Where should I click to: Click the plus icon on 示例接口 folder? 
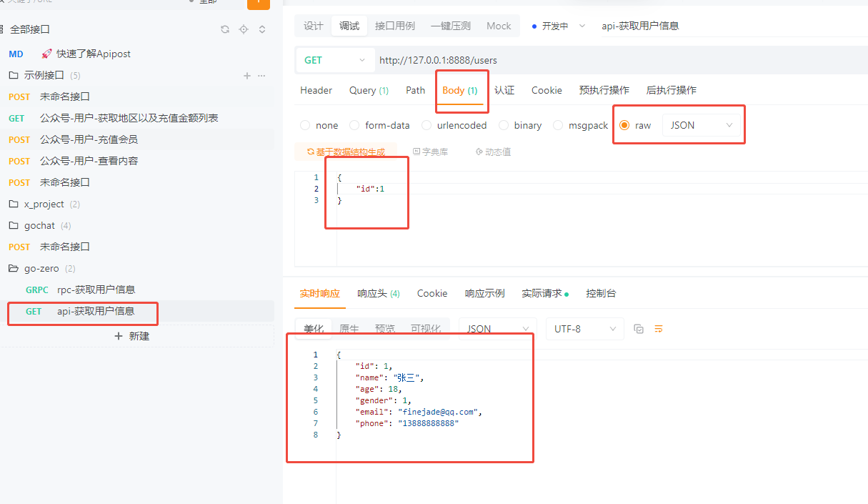(x=247, y=75)
